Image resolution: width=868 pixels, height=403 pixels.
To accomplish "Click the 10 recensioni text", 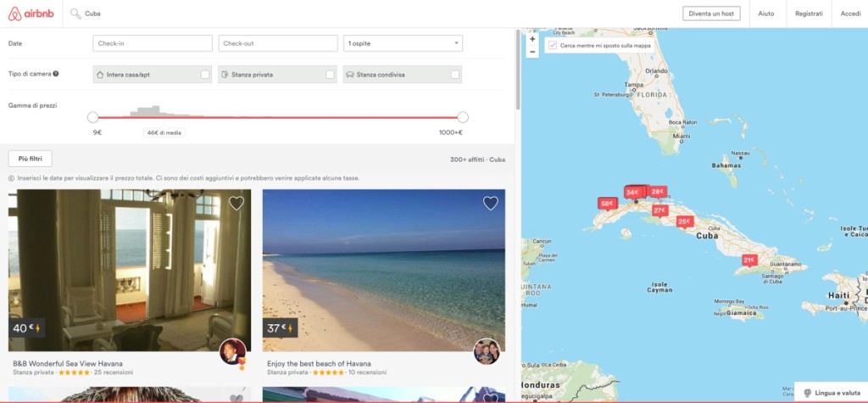I will coord(368,372).
